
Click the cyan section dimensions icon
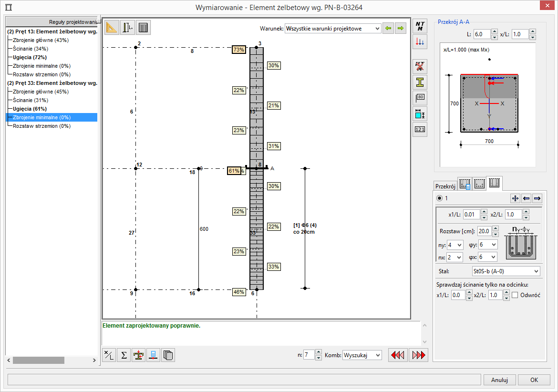click(x=420, y=113)
